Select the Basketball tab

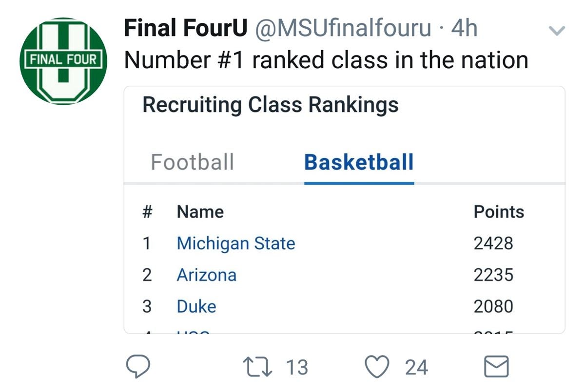click(359, 163)
